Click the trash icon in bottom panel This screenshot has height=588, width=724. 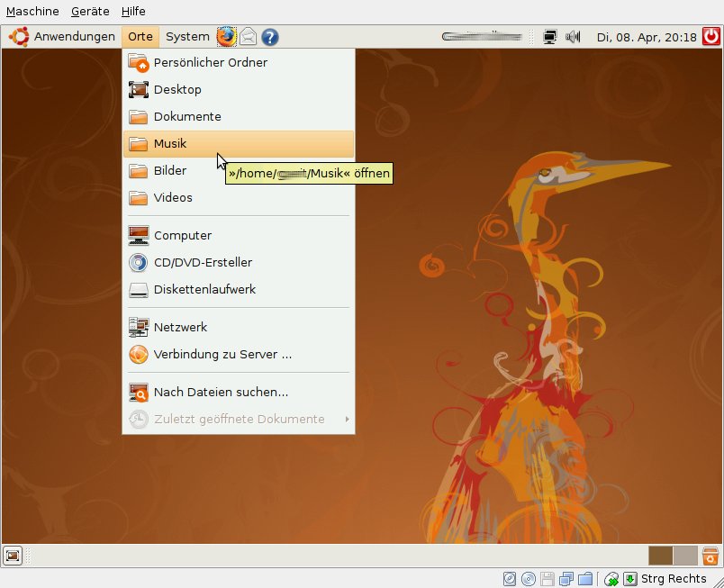[710, 556]
